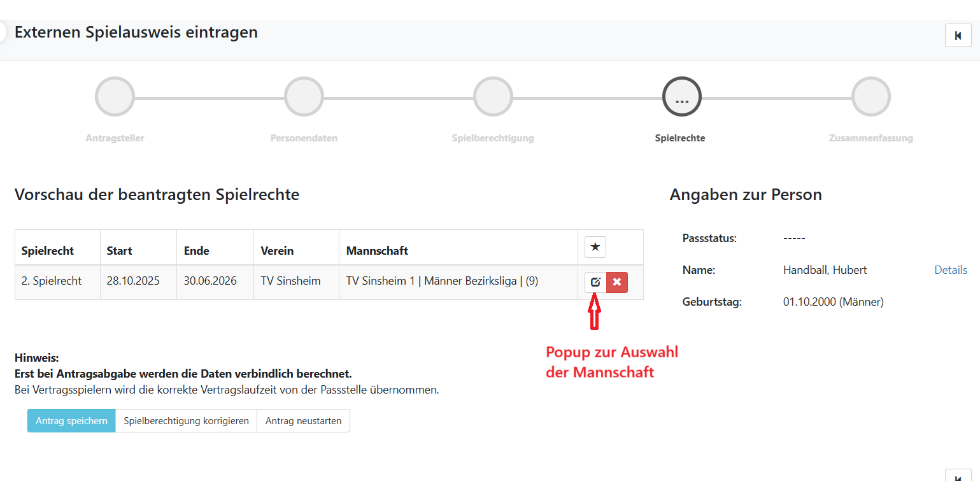Screen dimensions: 980x484
Task: Jump to the Personendaten step circle
Action: tap(304, 97)
